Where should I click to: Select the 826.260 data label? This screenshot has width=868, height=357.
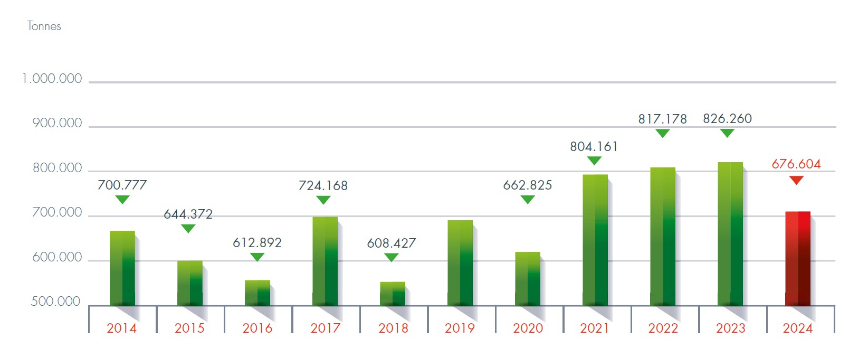tap(727, 119)
